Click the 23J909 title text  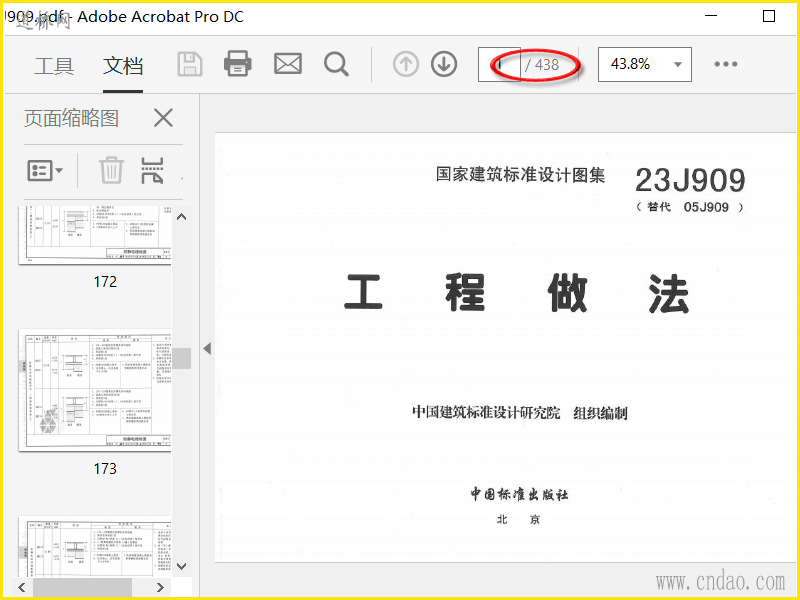[690, 180]
